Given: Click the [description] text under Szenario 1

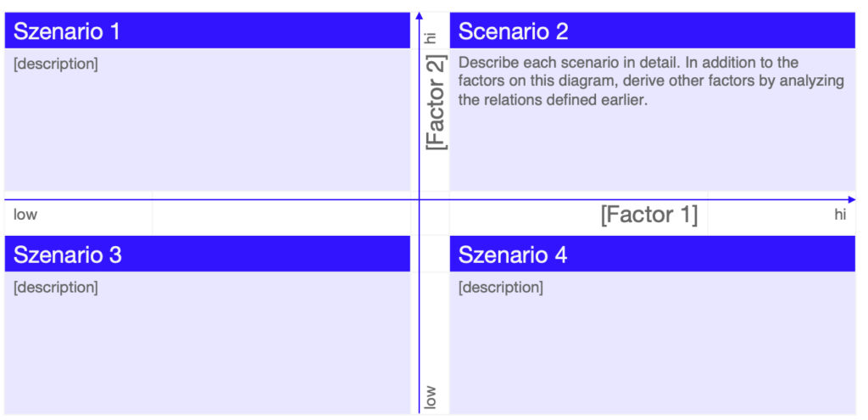Looking at the screenshot, I should (x=55, y=64).
